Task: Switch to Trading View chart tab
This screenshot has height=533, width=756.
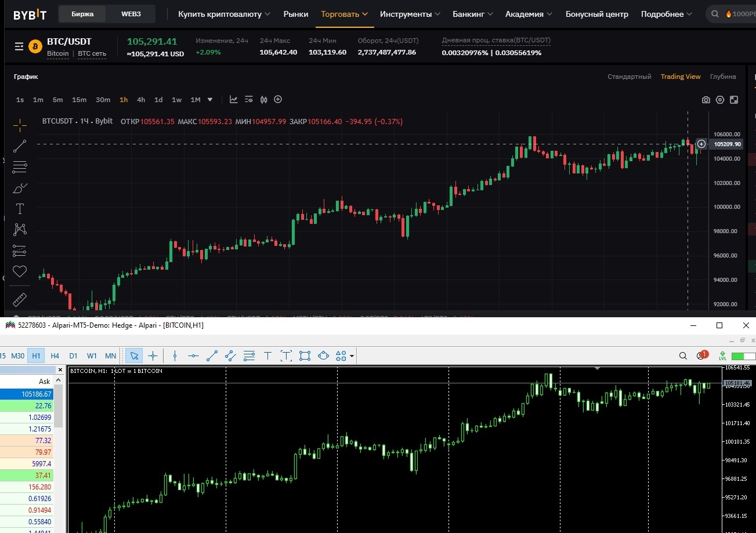Action: pyautogui.click(x=681, y=77)
